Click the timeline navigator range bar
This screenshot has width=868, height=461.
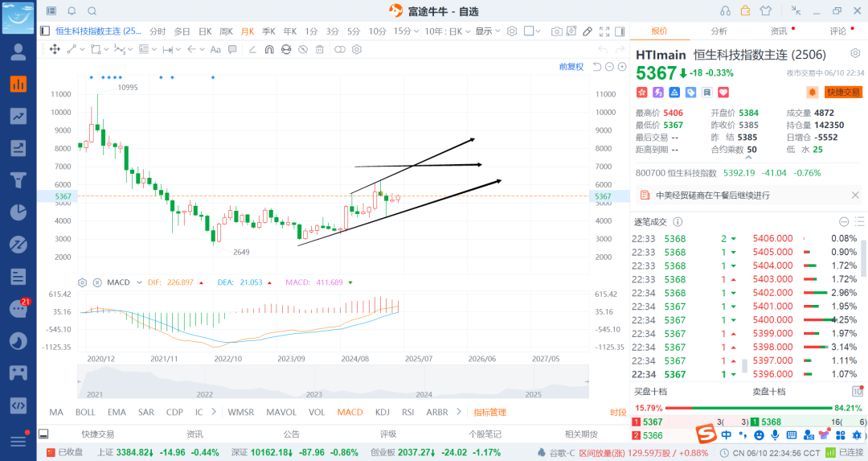[x=333, y=382]
